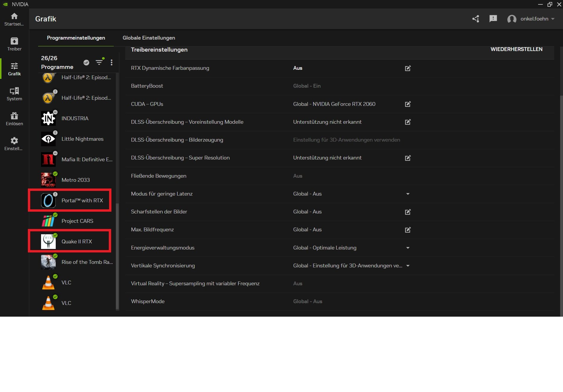The height and width of the screenshot is (392, 563).
Task: Open Einstellungen gear icon in sidebar
Action: (14, 144)
